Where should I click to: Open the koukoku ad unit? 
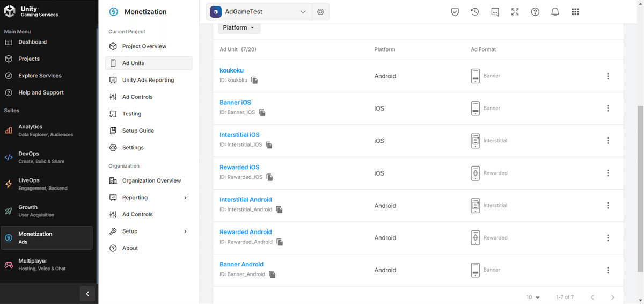231,70
